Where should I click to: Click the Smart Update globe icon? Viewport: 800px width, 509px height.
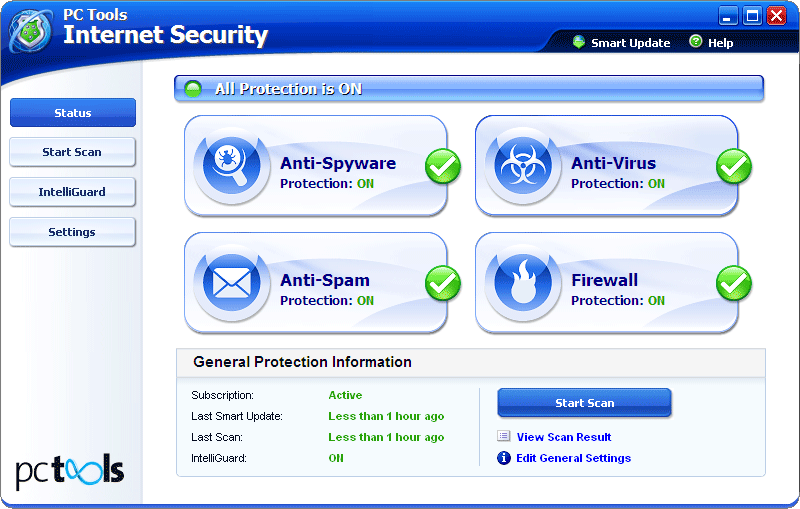click(578, 42)
